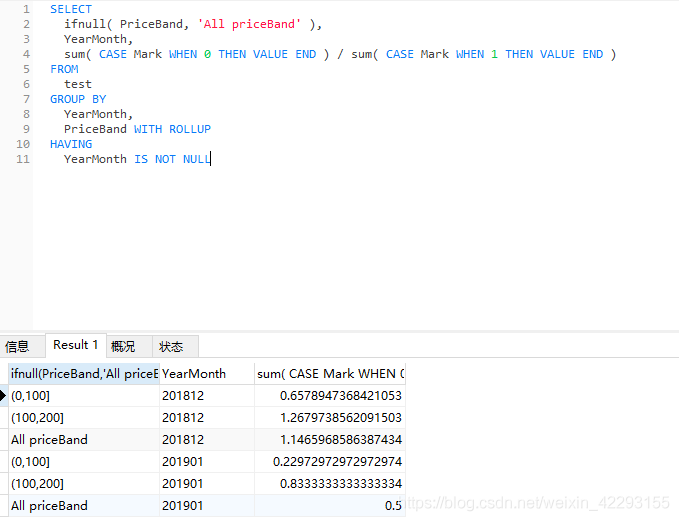
Task: Switch to the 信息 tab
Action: (x=18, y=346)
